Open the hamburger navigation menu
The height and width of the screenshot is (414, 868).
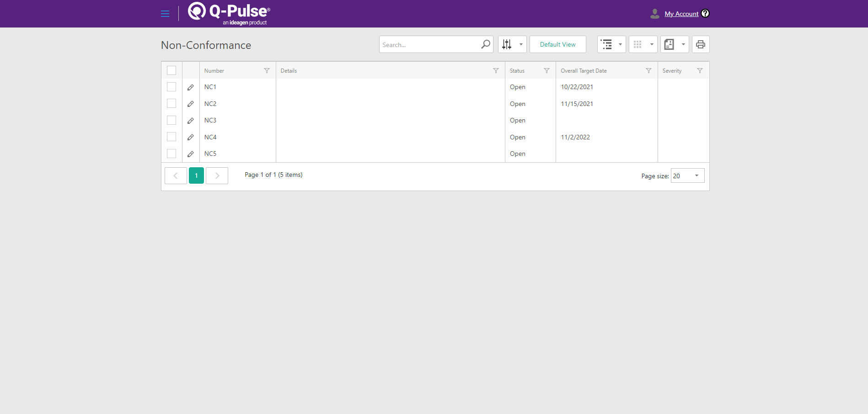point(165,14)
